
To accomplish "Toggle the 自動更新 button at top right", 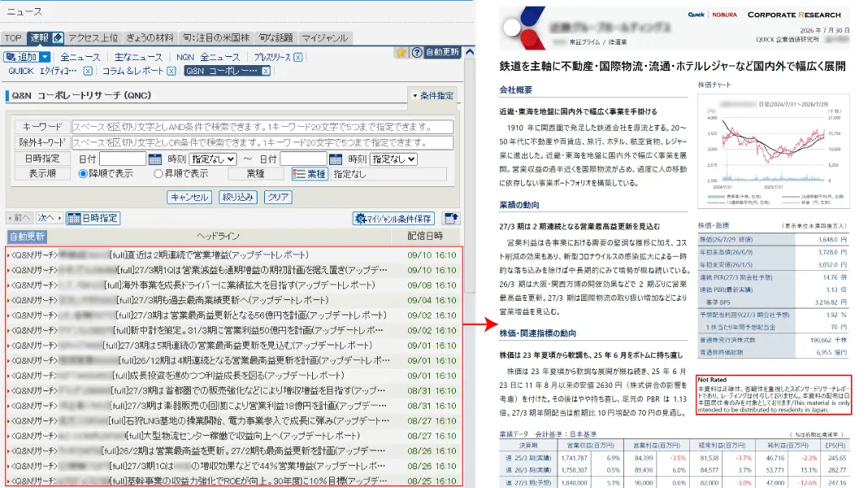I will click(x=442, y=52).
